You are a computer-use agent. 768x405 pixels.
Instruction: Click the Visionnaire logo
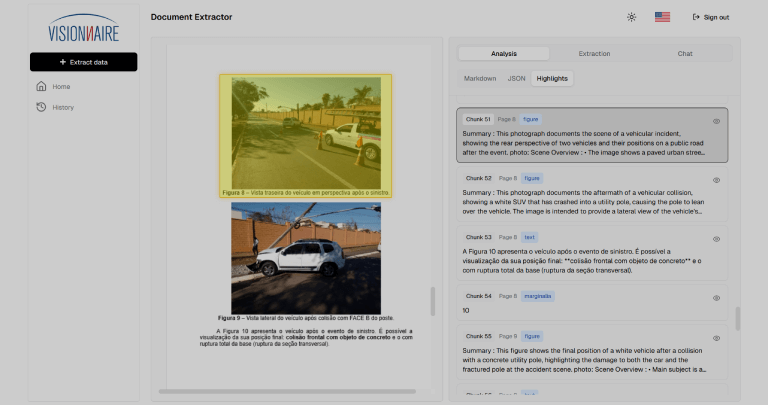coord(83,28)
